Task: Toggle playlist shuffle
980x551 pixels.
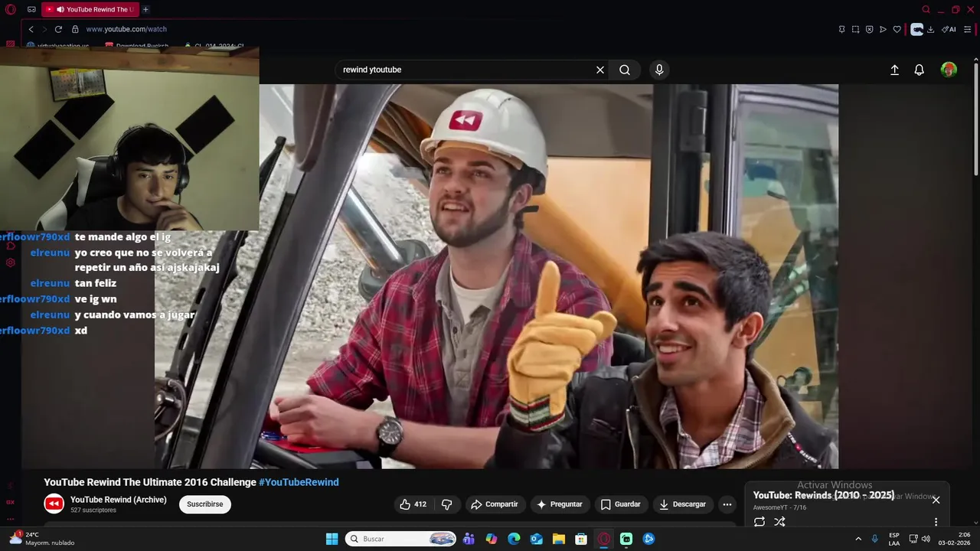Action: tap(779, 522)
